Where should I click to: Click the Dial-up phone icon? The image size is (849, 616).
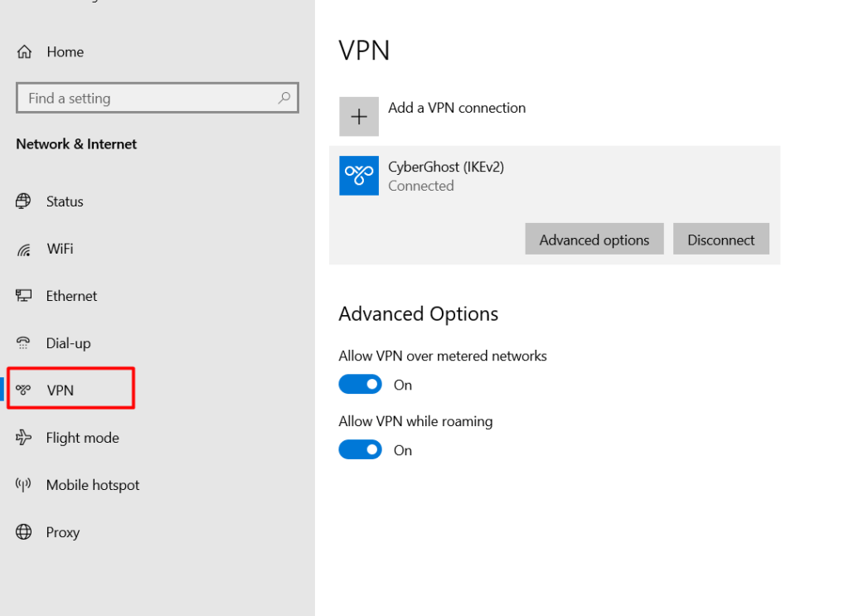click(23, 342)
